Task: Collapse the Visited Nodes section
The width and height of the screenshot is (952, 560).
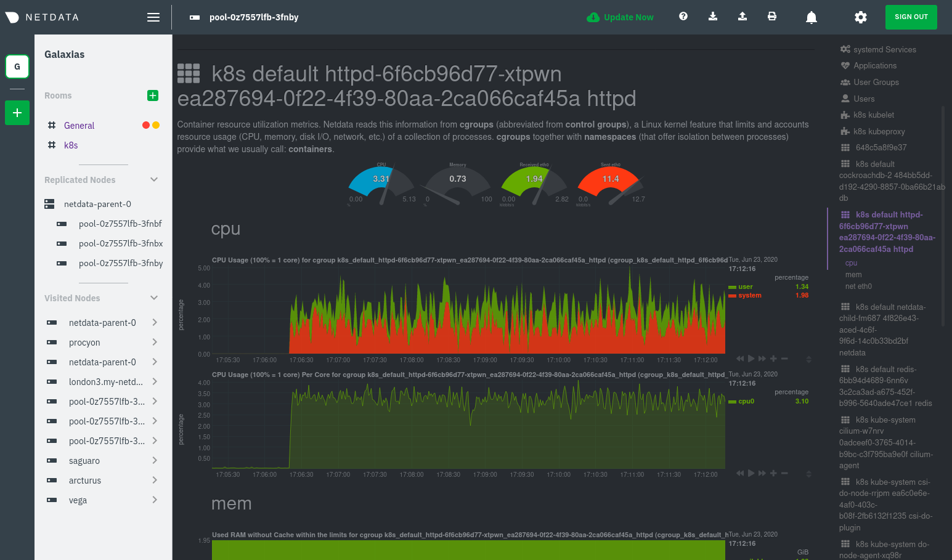Action: click(154, 298)
